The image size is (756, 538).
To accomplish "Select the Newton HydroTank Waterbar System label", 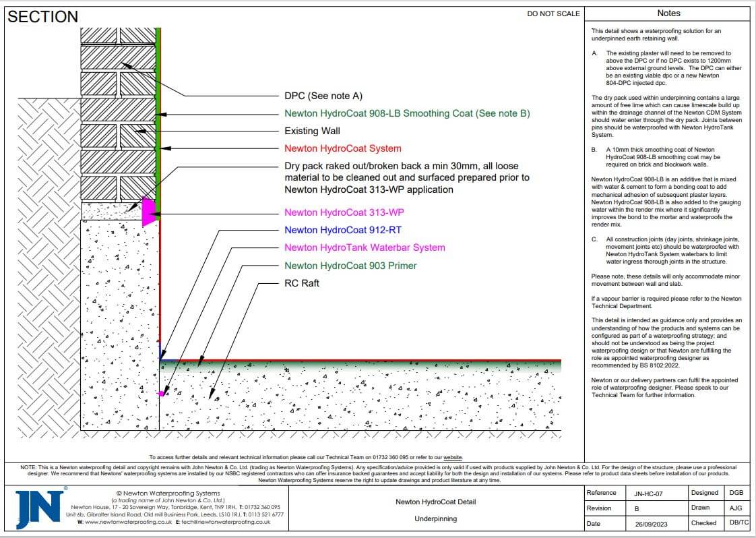I will (364, 247).
